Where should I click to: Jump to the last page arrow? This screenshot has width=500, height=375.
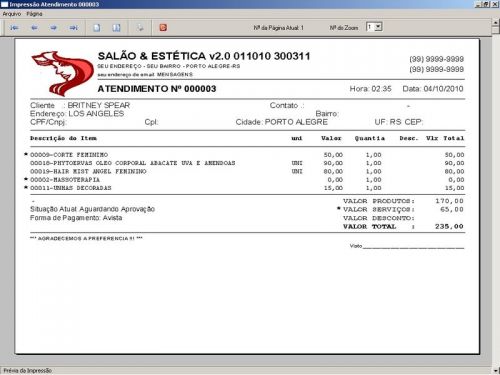tap(74, 28)
